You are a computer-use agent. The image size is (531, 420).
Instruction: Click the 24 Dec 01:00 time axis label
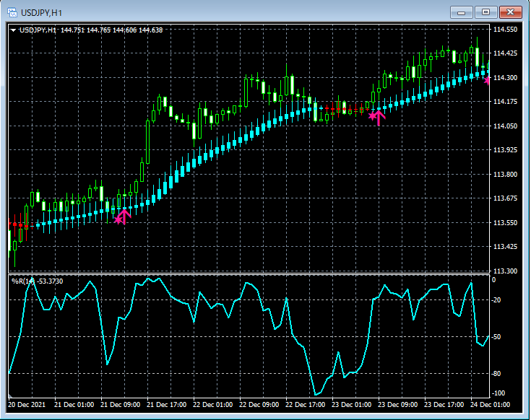coord(490,405)
